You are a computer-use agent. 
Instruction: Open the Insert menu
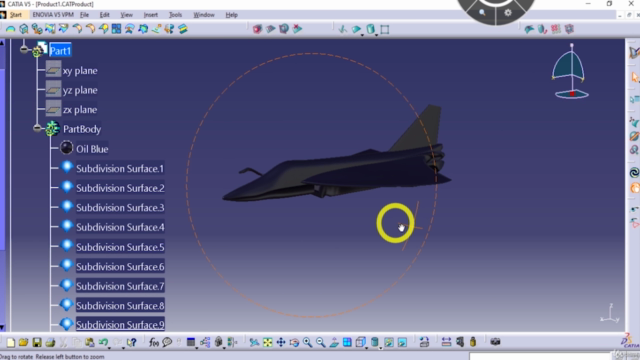[151, 15]
